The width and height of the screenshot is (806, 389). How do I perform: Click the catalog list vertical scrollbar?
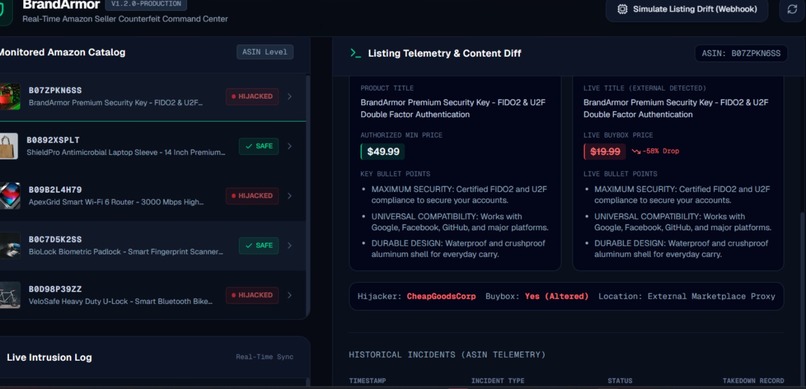tap(308, 195)
